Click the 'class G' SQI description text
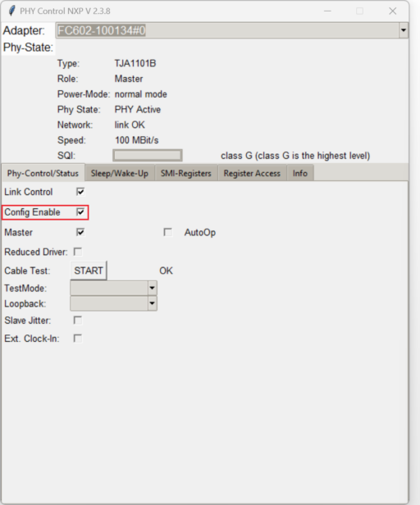The image size is (420, 505). pos(295,156)
